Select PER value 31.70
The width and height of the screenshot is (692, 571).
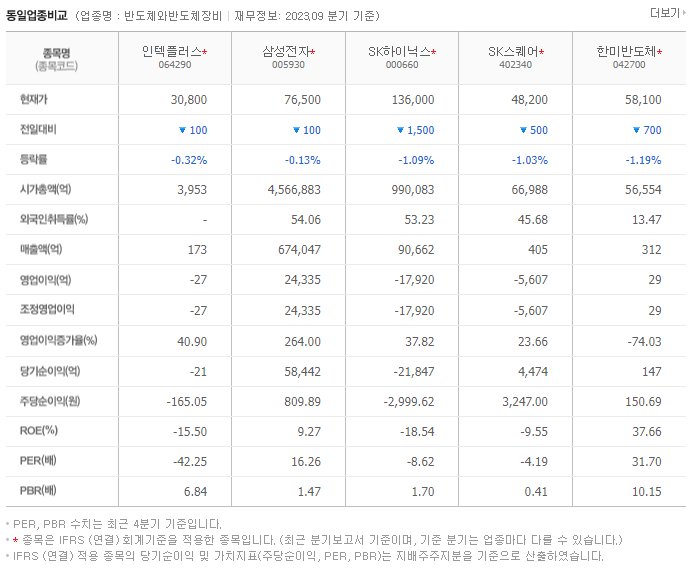coord(647,462)
